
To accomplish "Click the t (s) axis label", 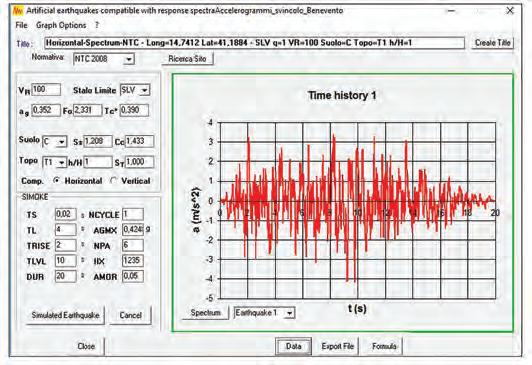I will click(x=357, y=308).
